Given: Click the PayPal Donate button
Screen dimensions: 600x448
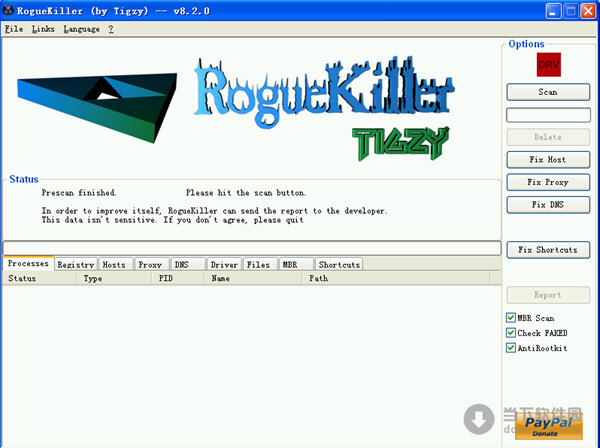Looking at the screenshot, I should [x=548, y=427].
